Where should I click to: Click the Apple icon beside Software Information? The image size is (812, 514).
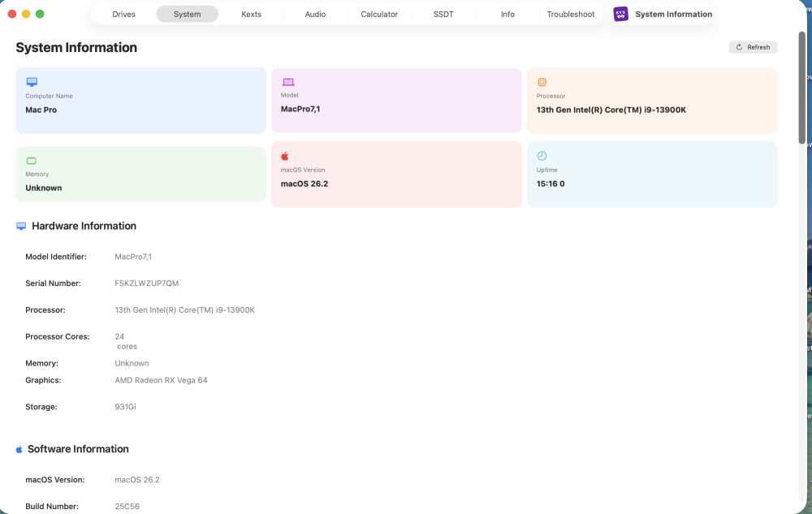(19, 449)
